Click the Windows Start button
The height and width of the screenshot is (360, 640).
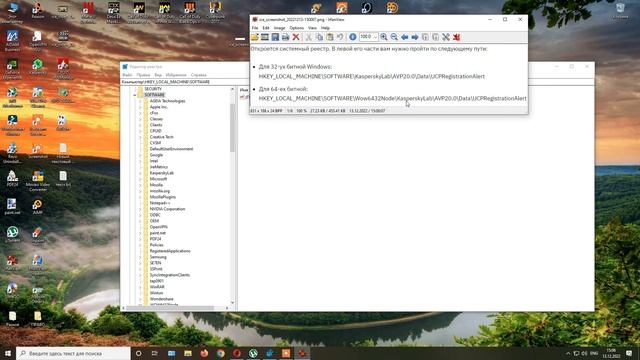click(8, 353)
